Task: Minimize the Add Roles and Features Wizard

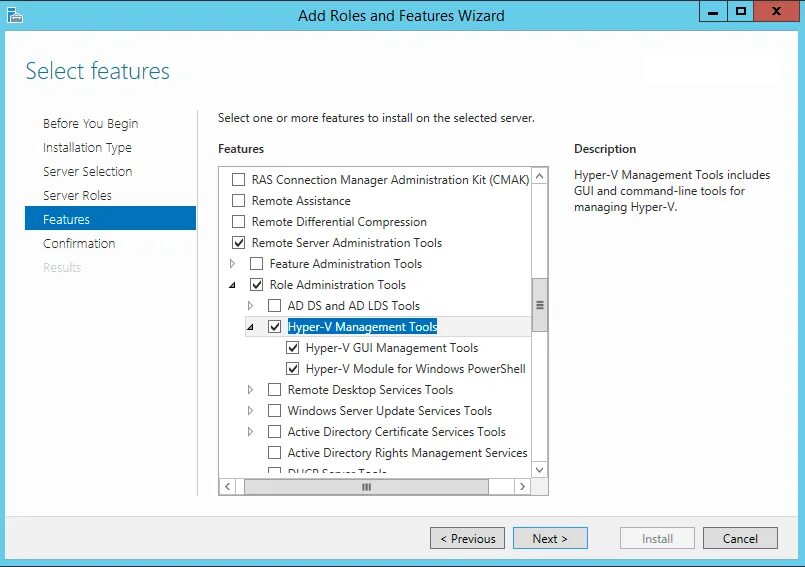Action: pos(712,12)
